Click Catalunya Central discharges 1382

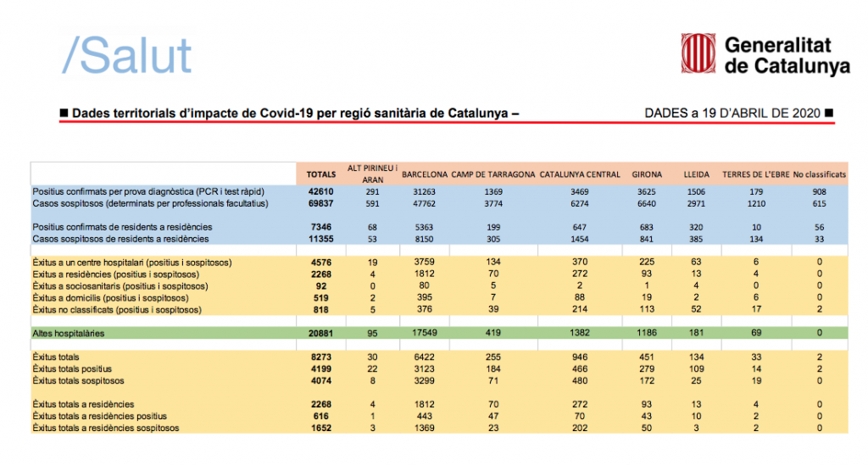[580, 333]
